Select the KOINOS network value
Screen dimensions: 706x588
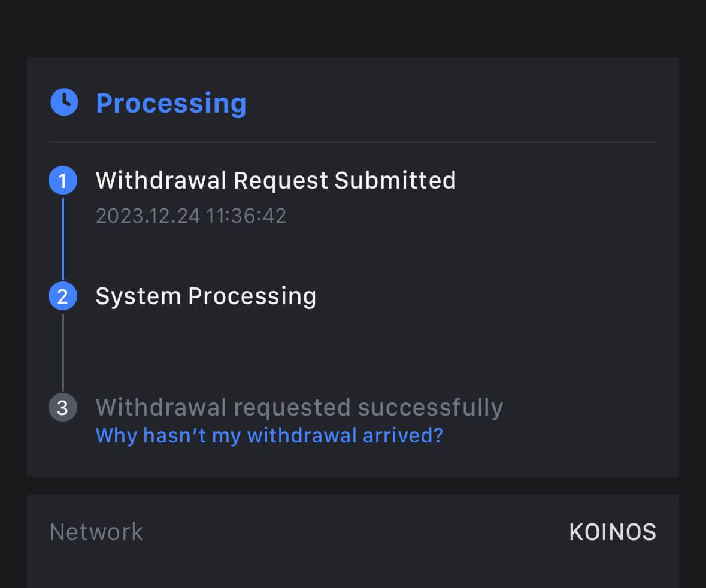612,532
